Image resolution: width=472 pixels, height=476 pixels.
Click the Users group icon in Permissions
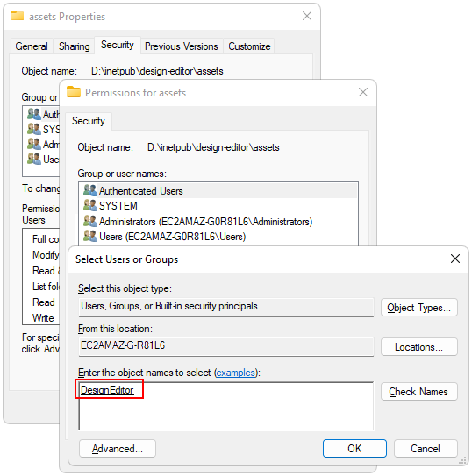(90, 236)
